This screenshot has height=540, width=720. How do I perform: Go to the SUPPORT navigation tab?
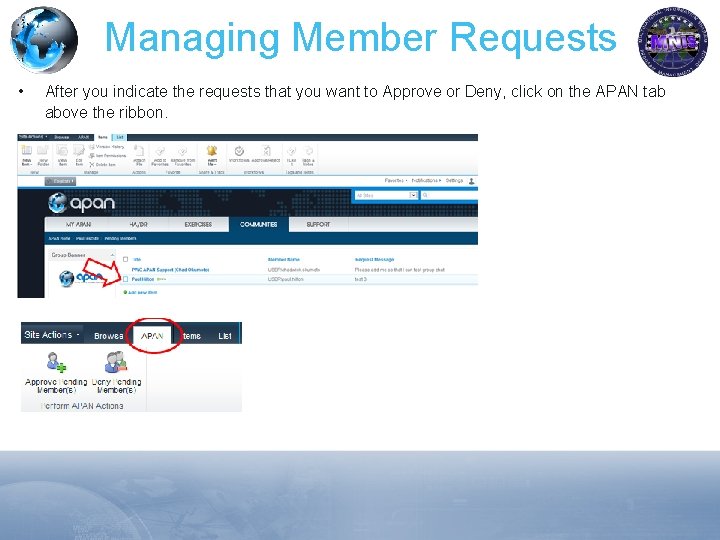coord(318,225)
